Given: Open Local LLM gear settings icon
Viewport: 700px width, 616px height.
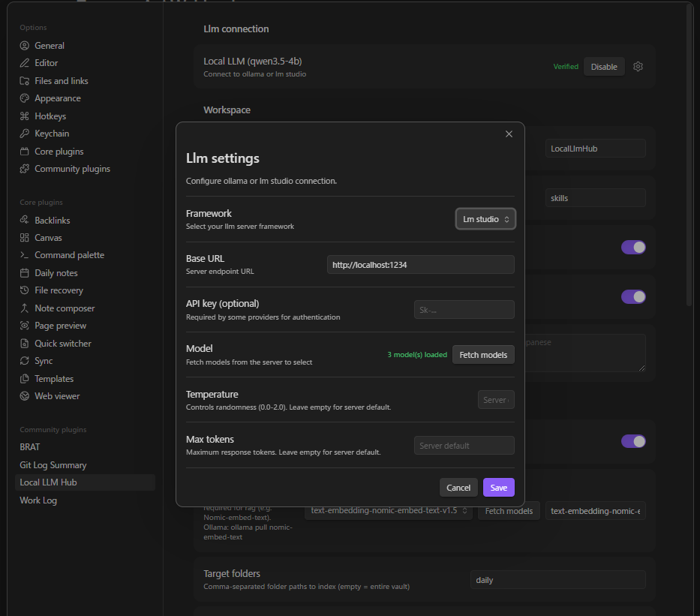Looking at the screenshot, I should [x=638, y=67].
